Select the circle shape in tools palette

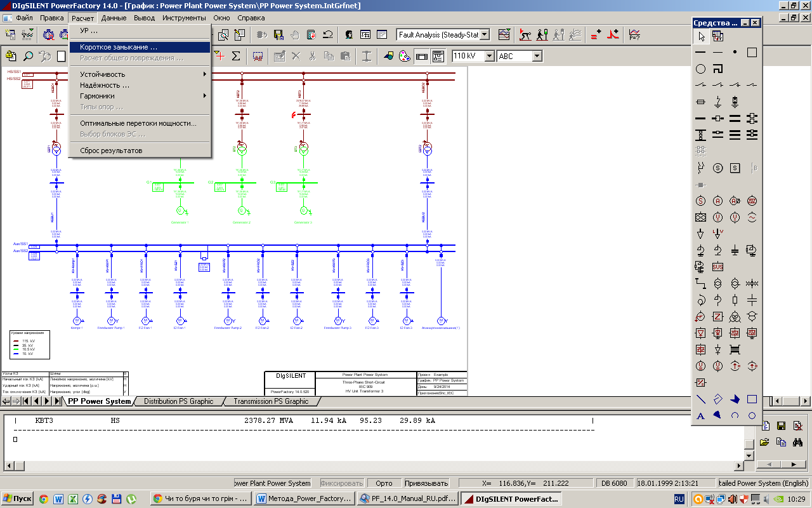tap(701, 69)
